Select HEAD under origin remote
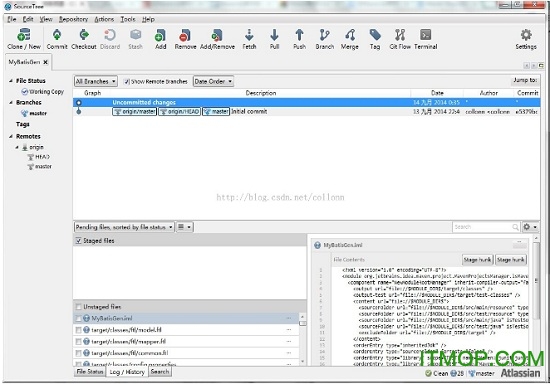The height and width of the screenshot is (384, 550). (x=39, y=157)
